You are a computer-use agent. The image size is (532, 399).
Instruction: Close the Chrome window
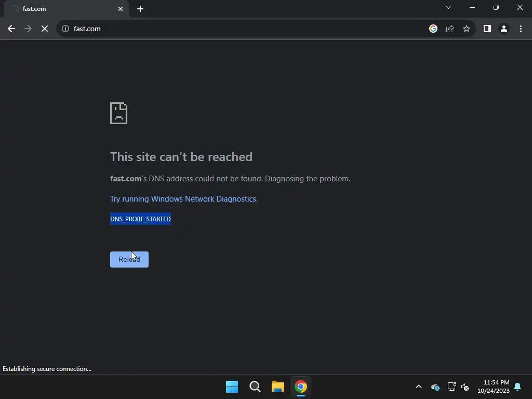(x=520, y=7)
